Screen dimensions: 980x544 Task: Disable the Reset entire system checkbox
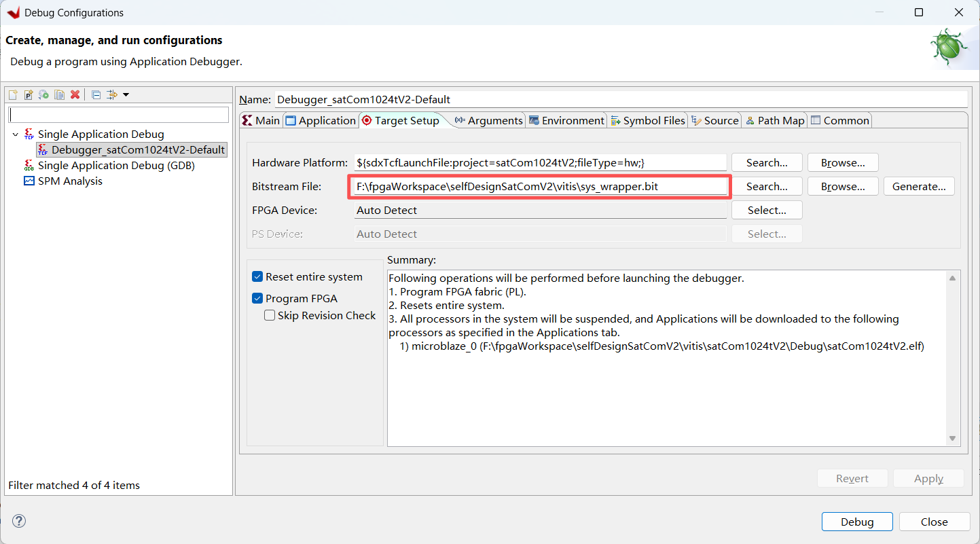pos(257,276)
